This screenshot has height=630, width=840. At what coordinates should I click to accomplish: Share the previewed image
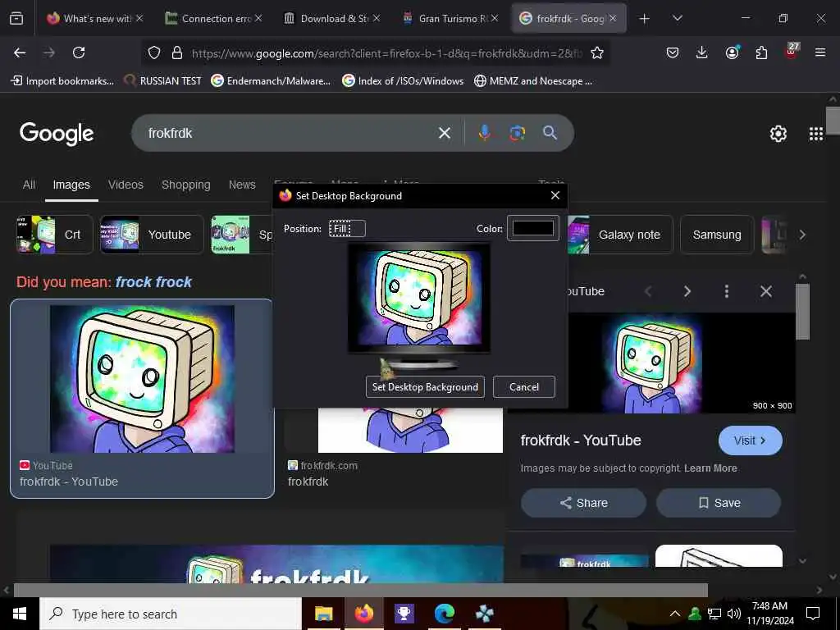point(583,503)
